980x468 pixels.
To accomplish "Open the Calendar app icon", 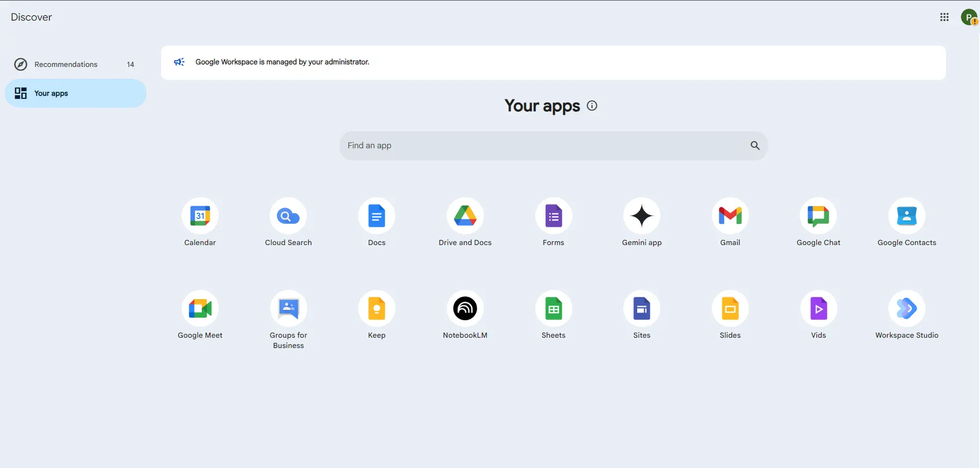I will tap(200, 216).
